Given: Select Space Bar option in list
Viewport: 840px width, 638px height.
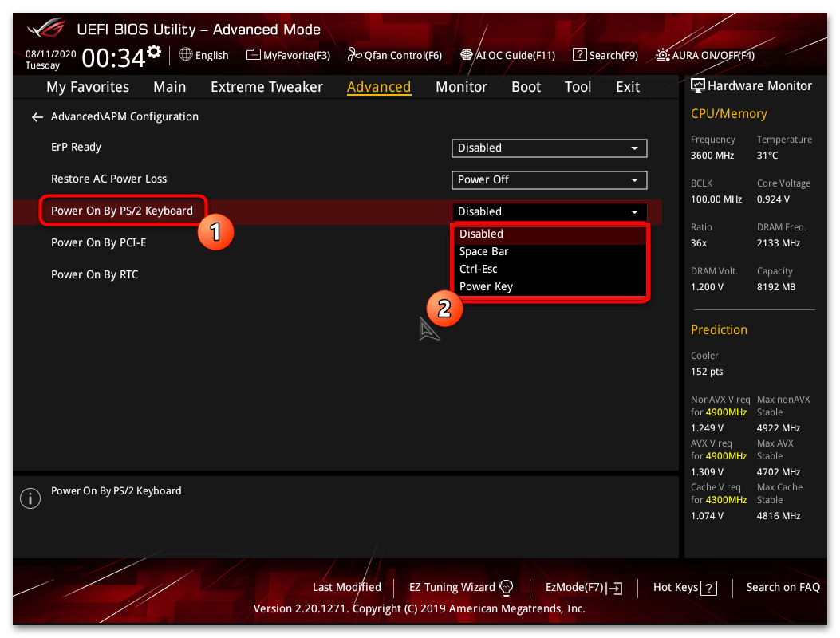Looking at the screenshot, I should [484, 252].
